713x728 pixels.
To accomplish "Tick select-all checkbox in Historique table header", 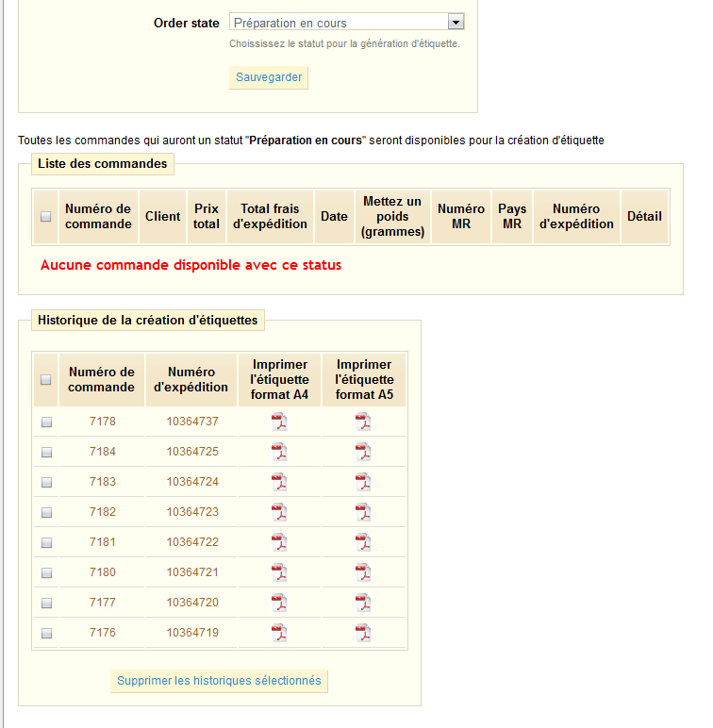I will [x=45, y=380].
